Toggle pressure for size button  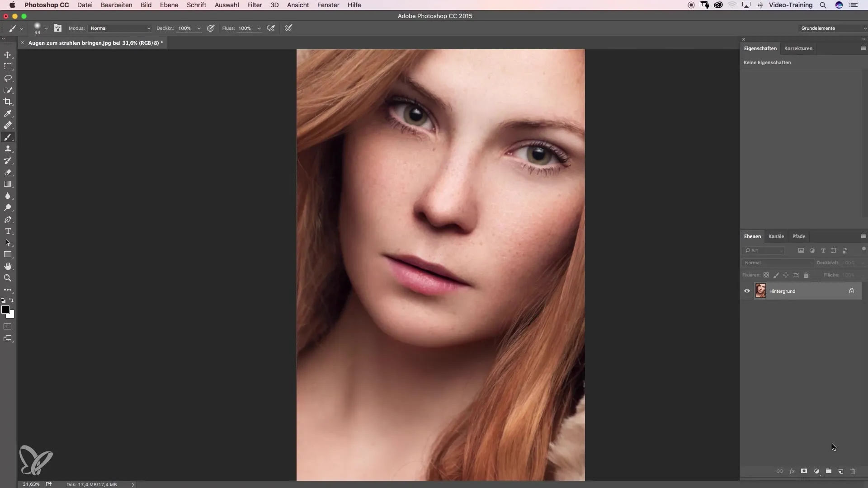point(288,28)
